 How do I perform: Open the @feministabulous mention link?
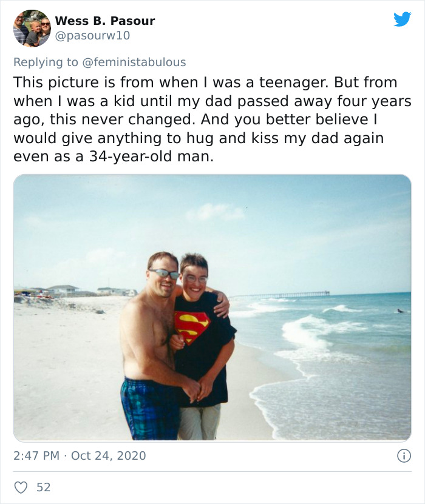137,62
